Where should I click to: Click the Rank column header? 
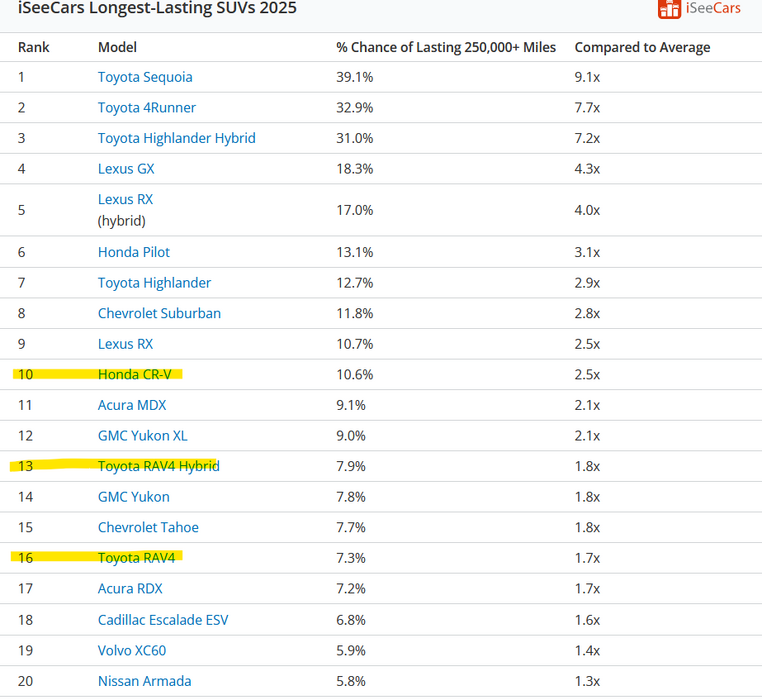(x=33, y=47)
